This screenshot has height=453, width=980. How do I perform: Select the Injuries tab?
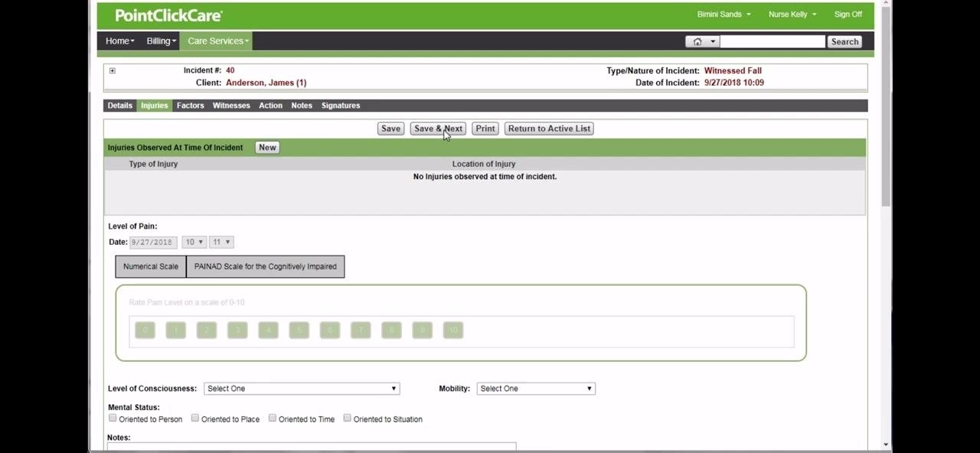(154, 106)
